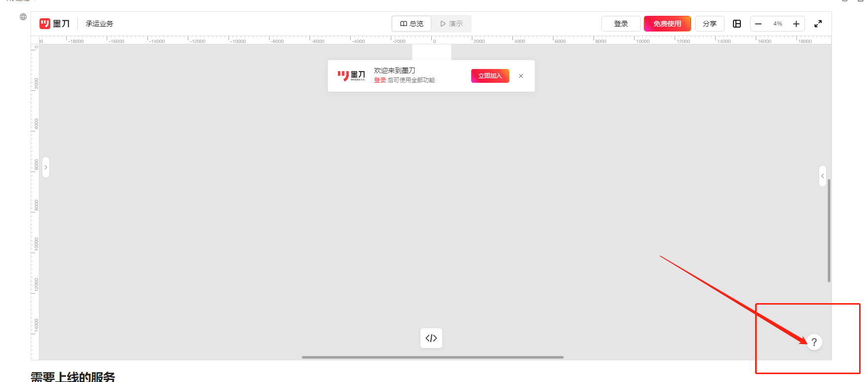Image resolution: width=868 pixels, height=382 pixels.
Task: Zoom out with the minus button
Action: 759,24
